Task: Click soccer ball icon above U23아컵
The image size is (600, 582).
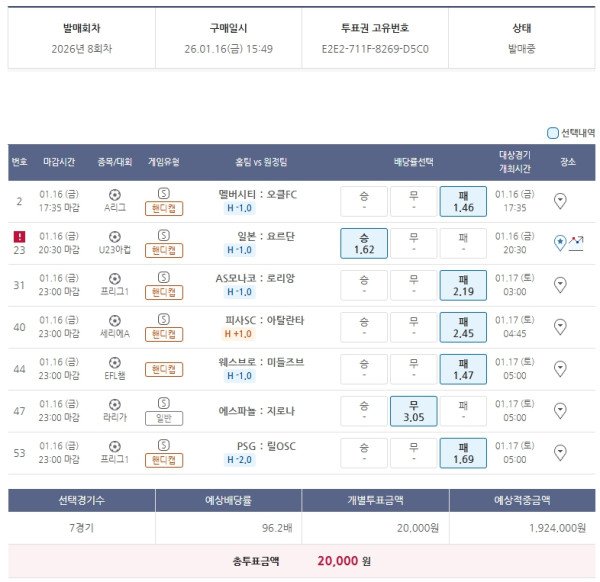Action: tap(115, 237)
